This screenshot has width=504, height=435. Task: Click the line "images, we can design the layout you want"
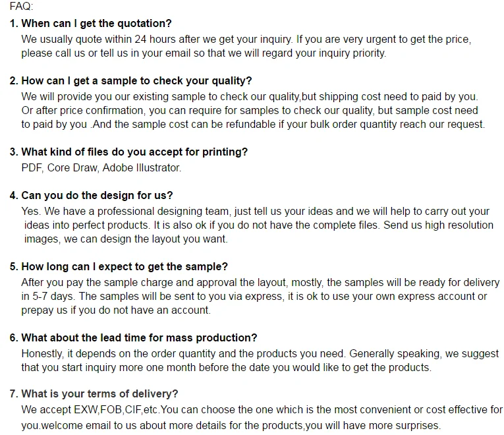[126, 239]
